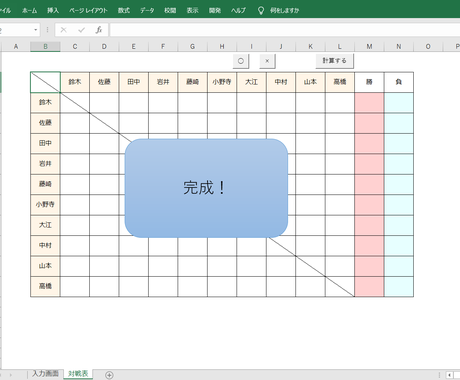Open the 校閲 ribbon tab
This screenshot has height=380, width=460.
(x=170, y=10)
